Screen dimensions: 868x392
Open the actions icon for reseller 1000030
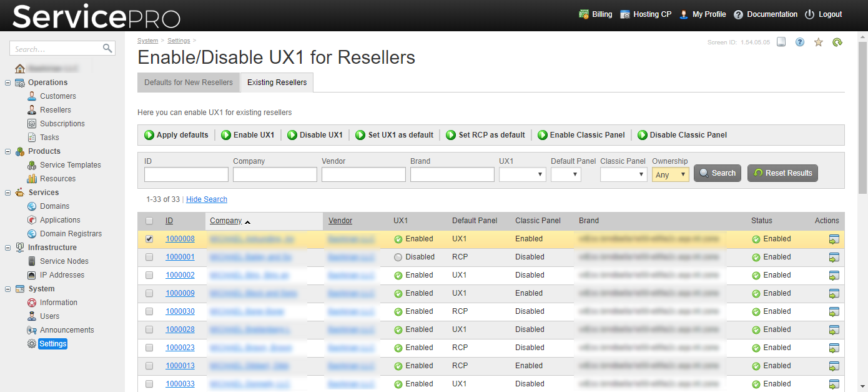tap(834, 311)
